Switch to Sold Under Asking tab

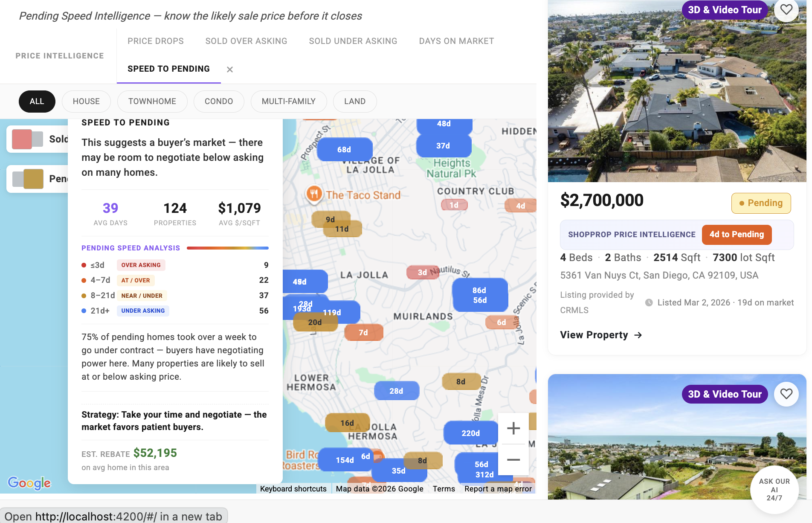click(353, 41)
